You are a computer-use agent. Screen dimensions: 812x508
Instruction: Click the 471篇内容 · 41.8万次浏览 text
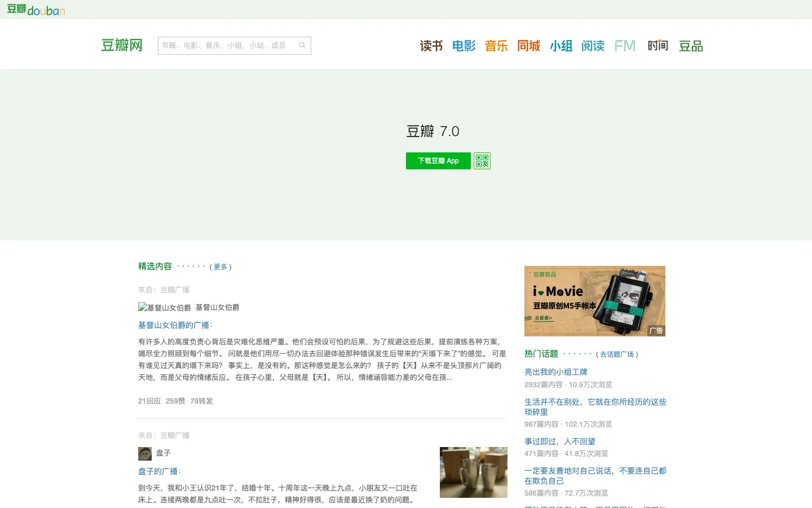click(566, 454)
